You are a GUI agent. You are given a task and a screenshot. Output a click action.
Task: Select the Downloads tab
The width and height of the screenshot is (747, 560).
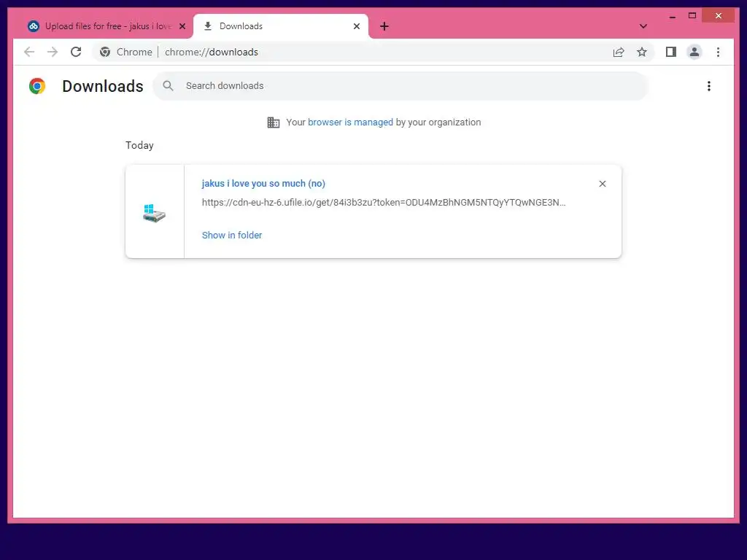tap(281, 26)
